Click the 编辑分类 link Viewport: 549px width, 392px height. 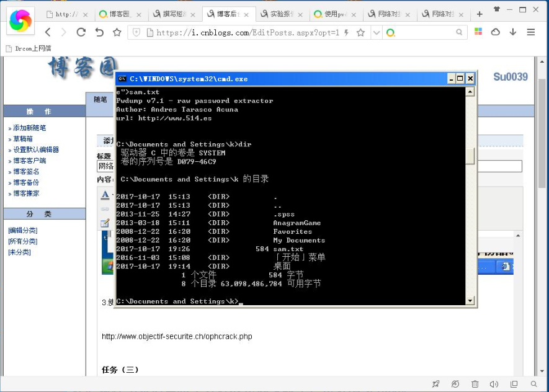pyautogui.click(x=23, y=230)
